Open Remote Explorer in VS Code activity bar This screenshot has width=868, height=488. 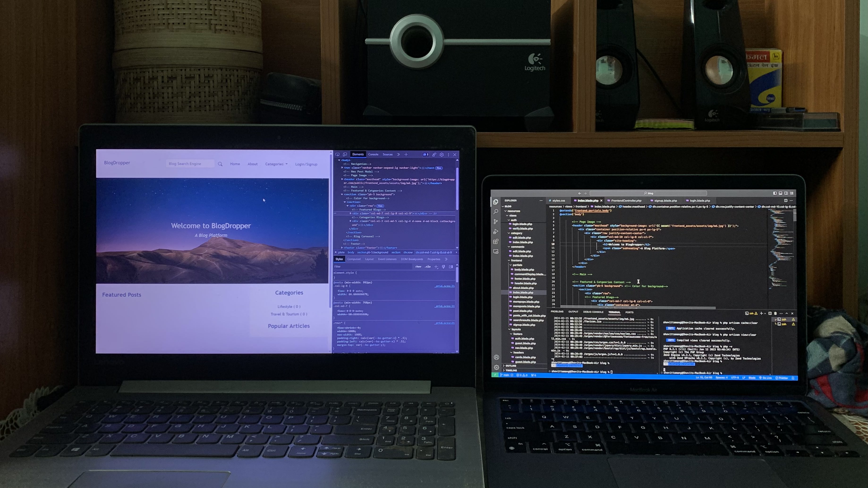496,252
